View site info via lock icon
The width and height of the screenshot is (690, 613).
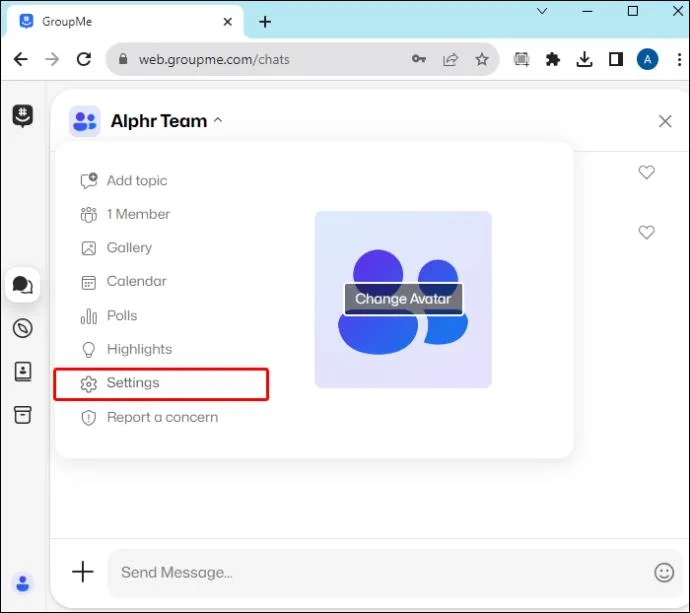coord(123,59)
